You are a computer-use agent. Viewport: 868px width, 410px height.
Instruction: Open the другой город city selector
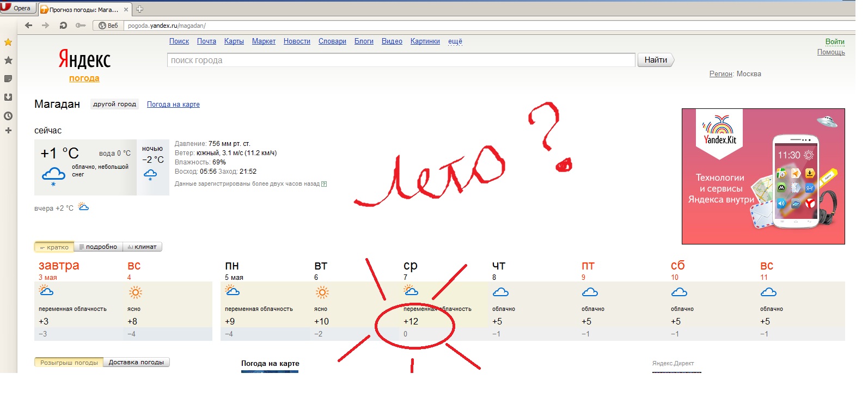coord(114,105)
